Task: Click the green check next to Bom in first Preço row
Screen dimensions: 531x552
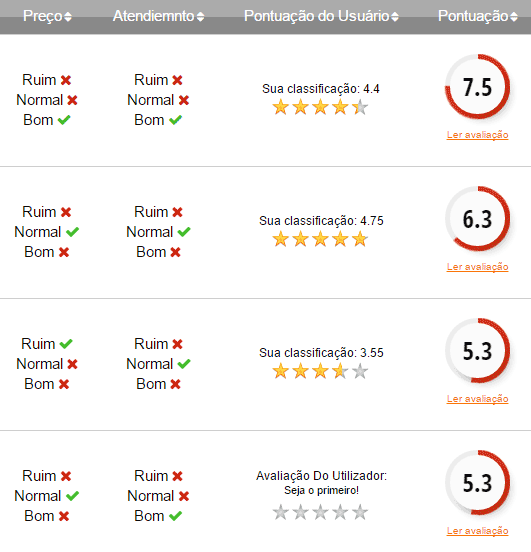Action: pos(64,120)
